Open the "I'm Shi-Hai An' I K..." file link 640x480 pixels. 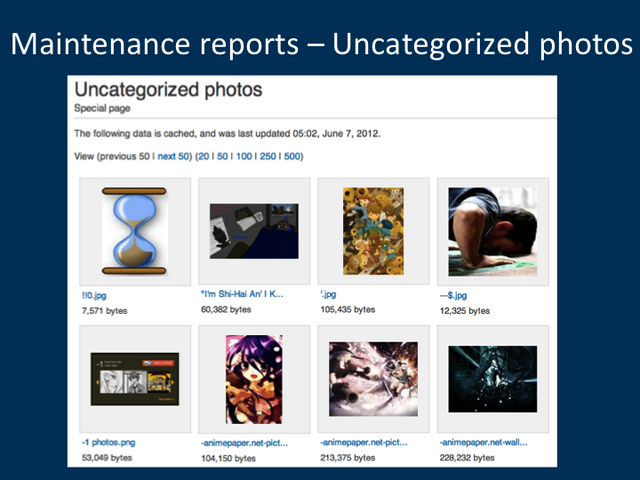point(242,294)
